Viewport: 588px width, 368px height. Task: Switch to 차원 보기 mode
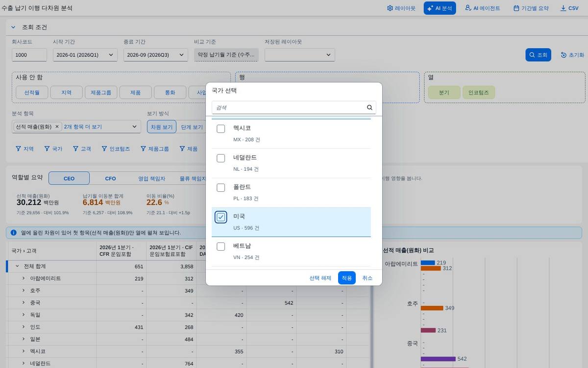tap(162, 127)
